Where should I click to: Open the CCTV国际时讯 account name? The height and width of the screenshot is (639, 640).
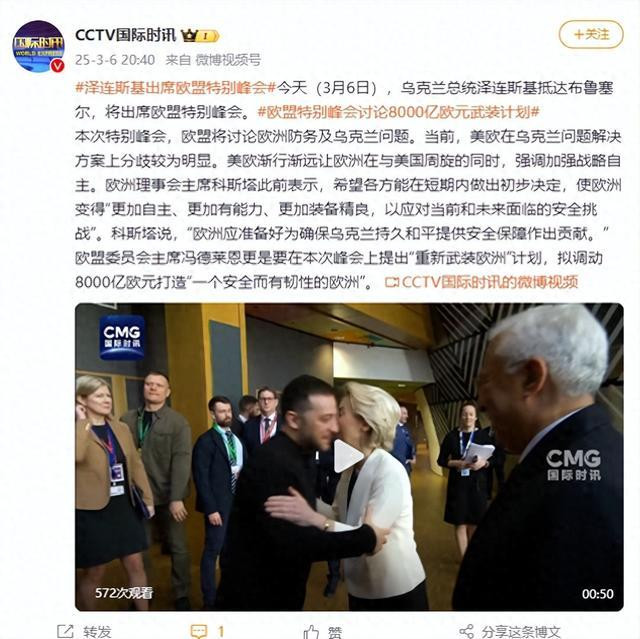[x=125, y=36]
